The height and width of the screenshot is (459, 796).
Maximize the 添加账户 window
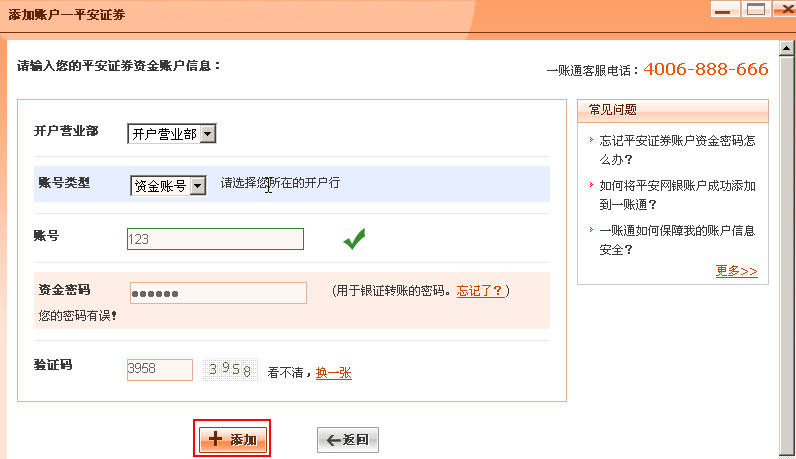[755, 9]
